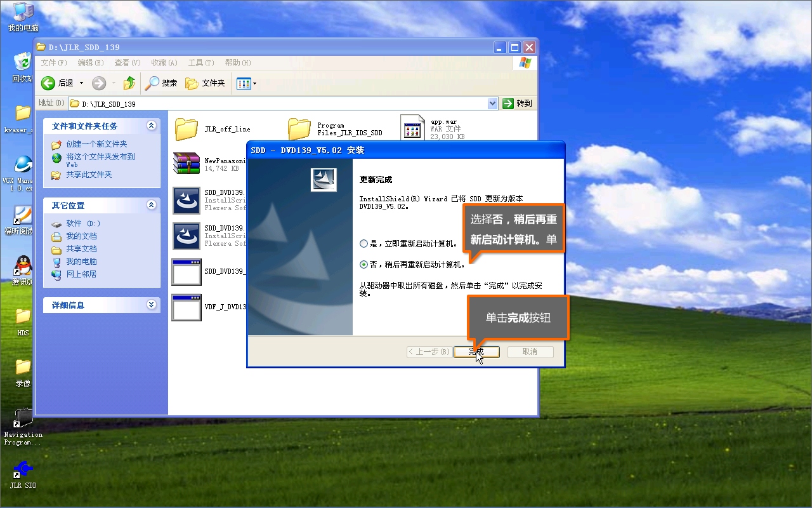Select the app.war file

433,128
